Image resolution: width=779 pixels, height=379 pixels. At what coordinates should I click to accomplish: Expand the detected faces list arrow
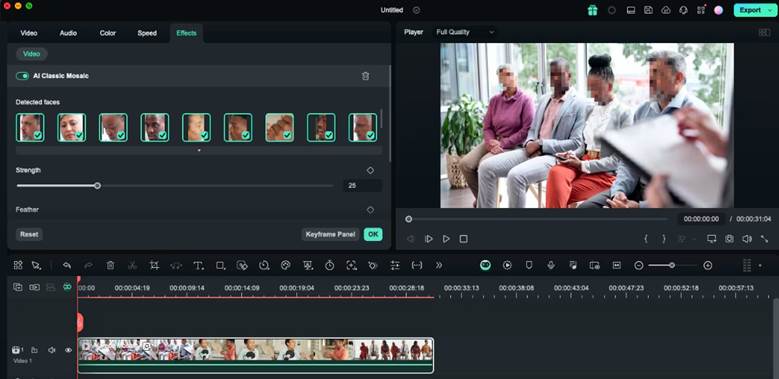tap(199, 150)
